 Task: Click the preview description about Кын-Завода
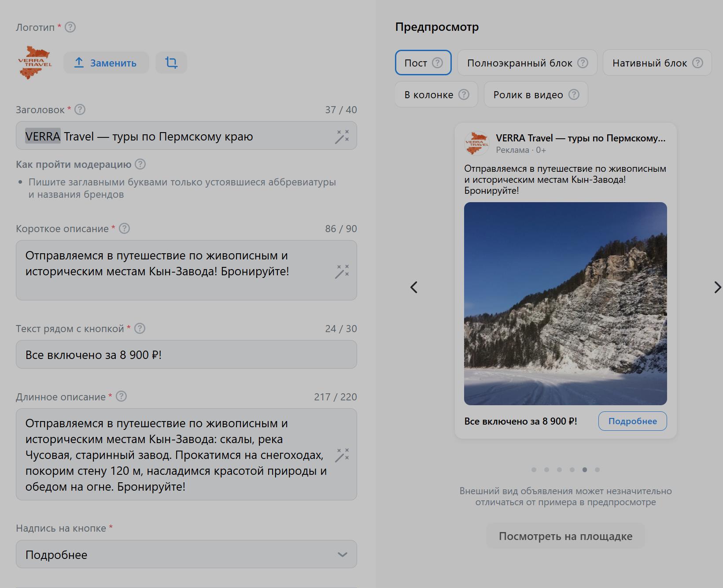pos(565,180)
